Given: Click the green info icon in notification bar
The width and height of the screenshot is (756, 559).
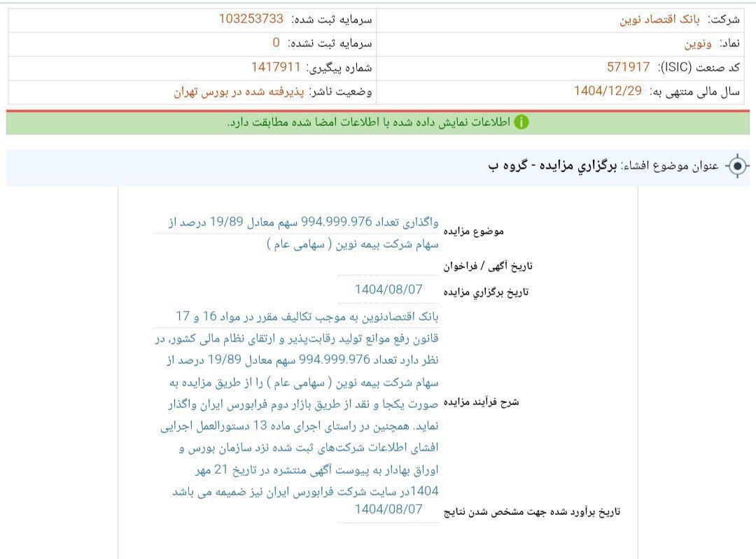Looking at the screenshot, I should click(x=521, y=122).
